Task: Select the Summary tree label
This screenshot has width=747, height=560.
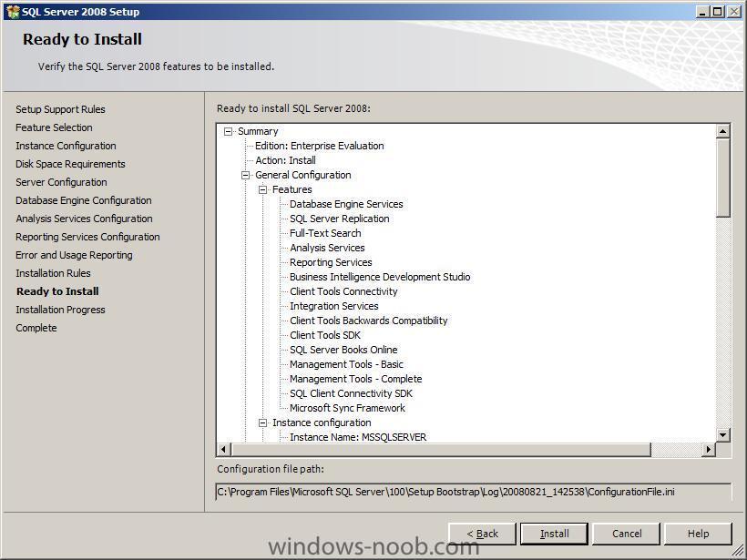Action: click(x=258, y=131)
